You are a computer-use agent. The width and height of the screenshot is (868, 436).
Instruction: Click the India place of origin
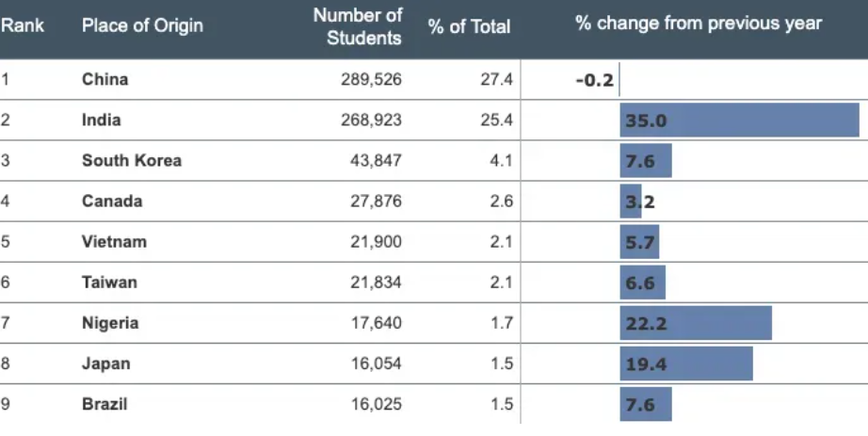(x=102, y=121)
